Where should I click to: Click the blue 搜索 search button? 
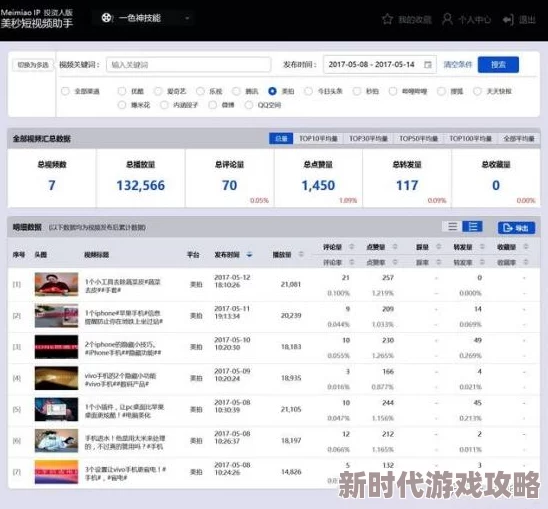[498, 64]
